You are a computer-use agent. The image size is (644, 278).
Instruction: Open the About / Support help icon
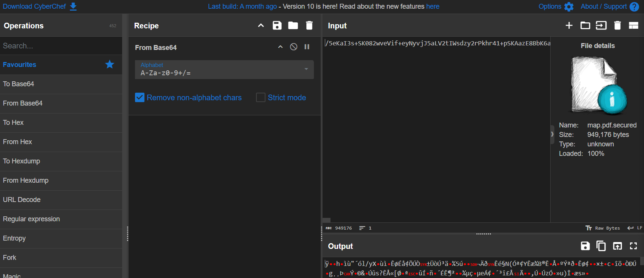pos(634,6)
